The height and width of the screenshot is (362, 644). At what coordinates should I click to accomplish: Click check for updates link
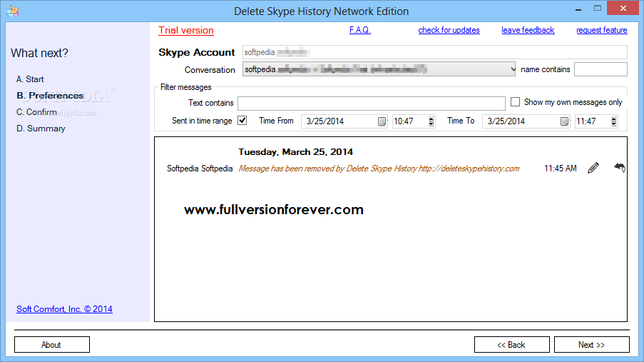coord(449,30)
